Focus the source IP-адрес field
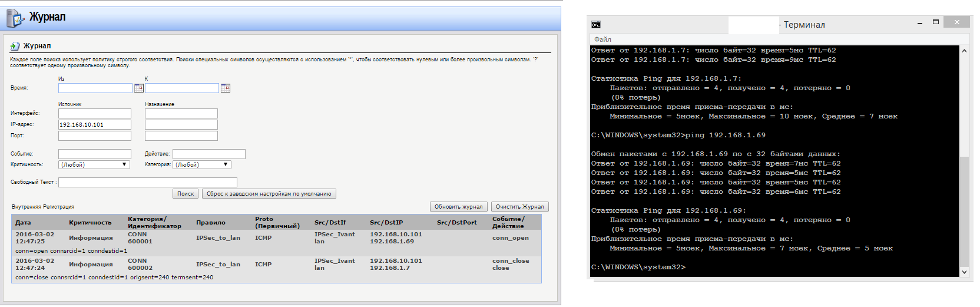Viewport: 980px width, 307px height. click(x=95, y=125)
